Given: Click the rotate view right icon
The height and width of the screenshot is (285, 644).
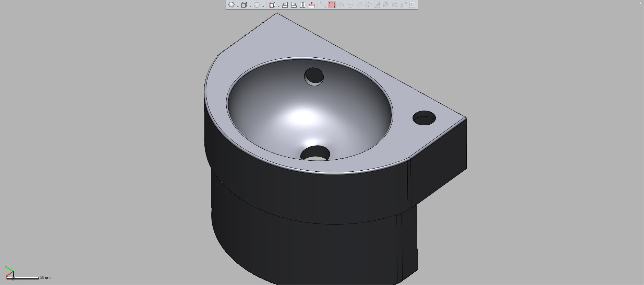Looking at the screenshot, I should point(294,5).
